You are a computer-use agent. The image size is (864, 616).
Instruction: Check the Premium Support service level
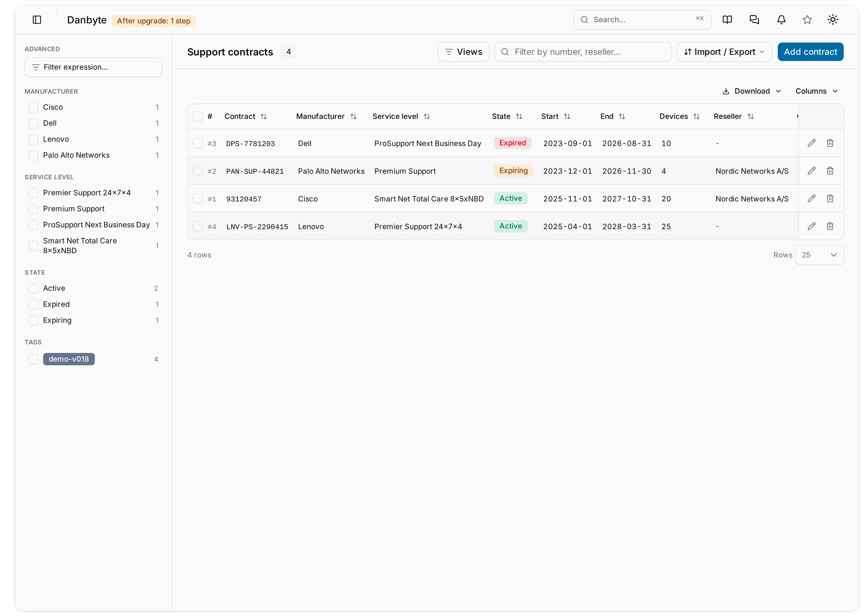(x=33, y=209)
